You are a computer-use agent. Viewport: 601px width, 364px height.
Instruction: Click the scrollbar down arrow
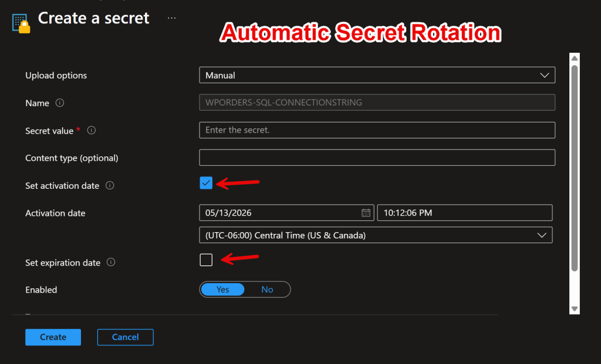[x=574, y=308]
